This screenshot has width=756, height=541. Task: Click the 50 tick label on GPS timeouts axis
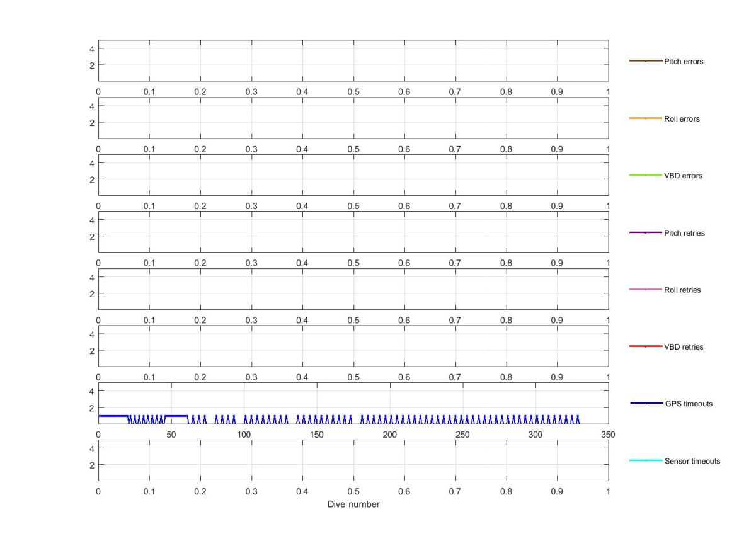(x=171, y=435)
